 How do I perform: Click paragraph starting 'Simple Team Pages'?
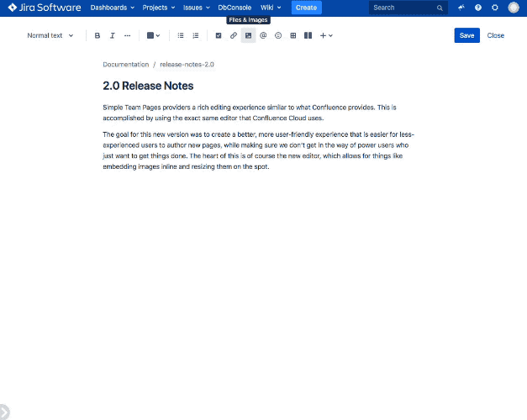(250, 113)
